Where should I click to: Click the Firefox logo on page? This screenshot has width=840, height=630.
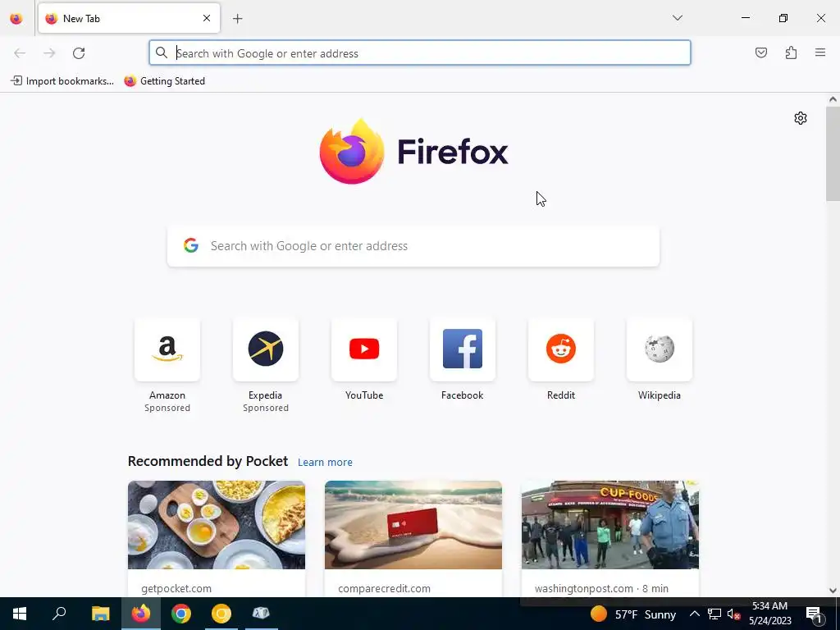(413, 152)
